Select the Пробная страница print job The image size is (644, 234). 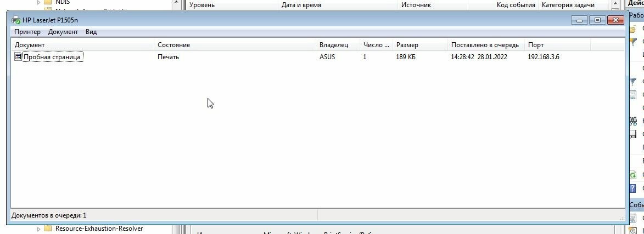(52, 57)
